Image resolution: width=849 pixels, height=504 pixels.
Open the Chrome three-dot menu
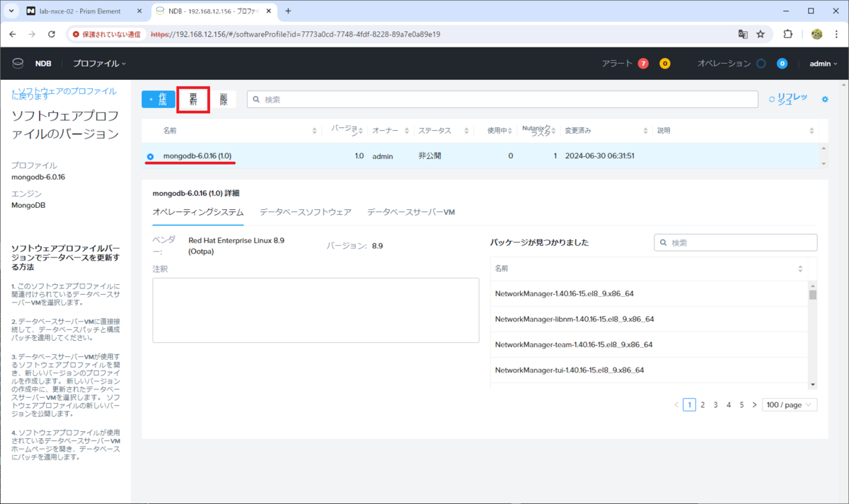(x=836, y=34)
